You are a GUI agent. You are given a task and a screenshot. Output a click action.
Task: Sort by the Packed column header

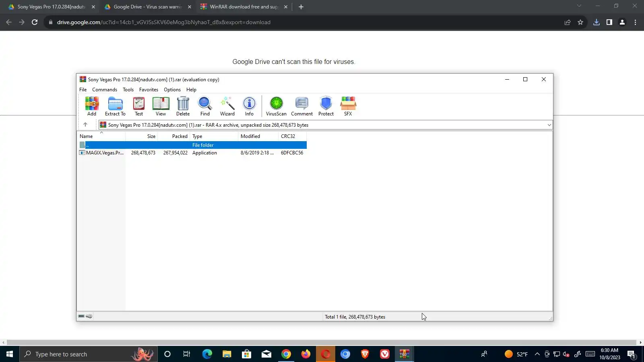174,136
